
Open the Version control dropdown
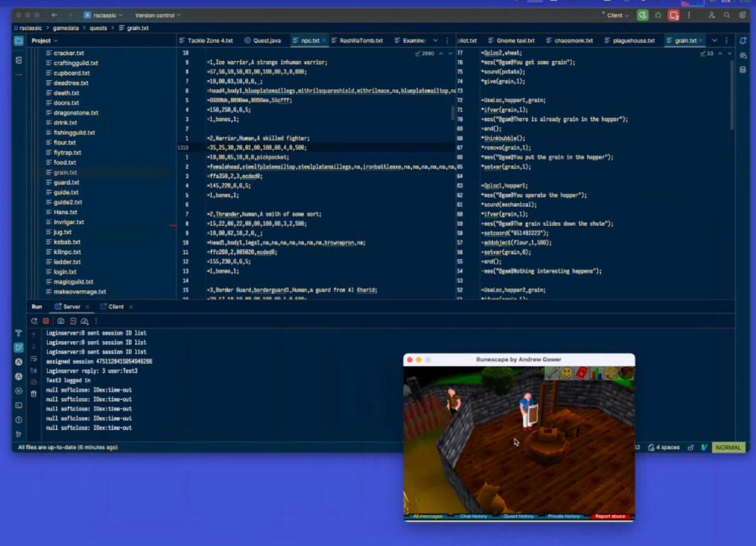pos(158,15)
